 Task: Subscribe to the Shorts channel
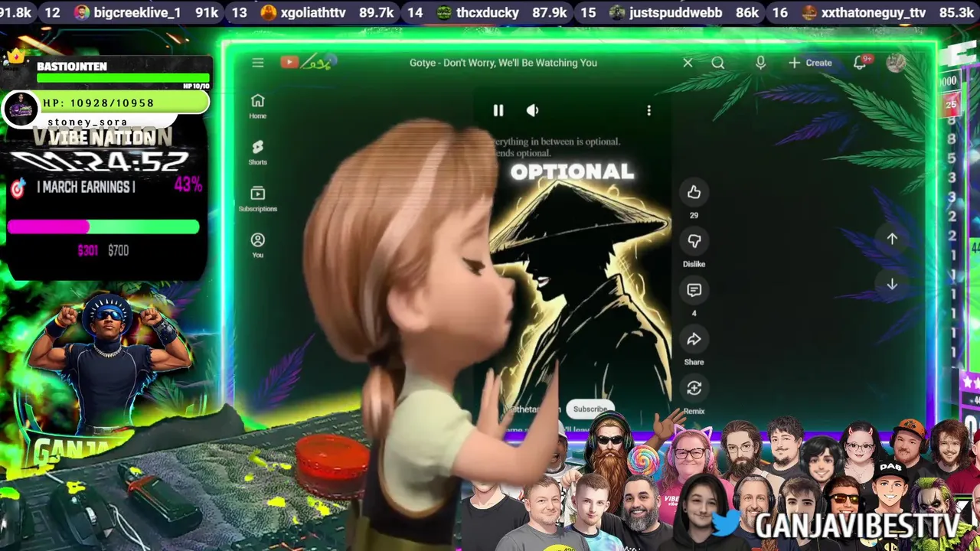pyautogui.click(x=590, y=409)
